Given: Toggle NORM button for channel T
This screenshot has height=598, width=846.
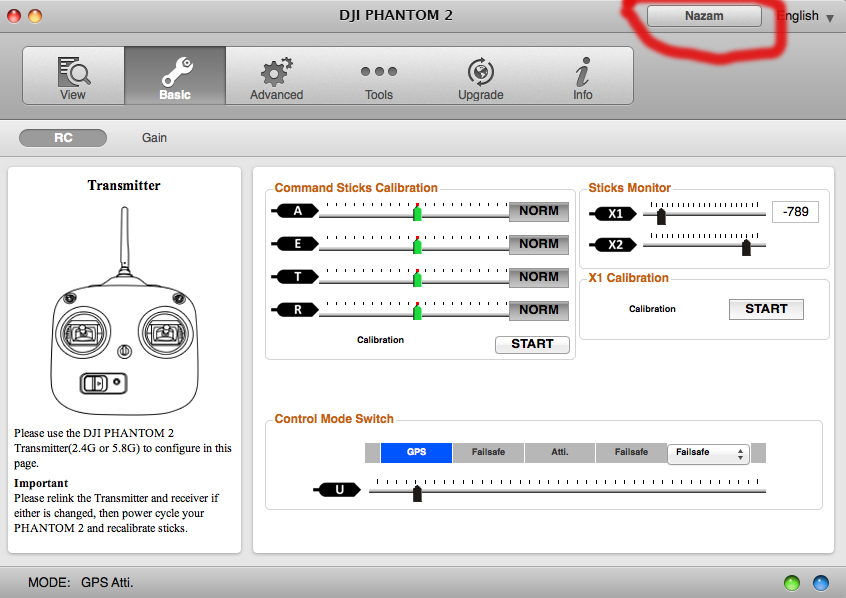Looking at the screenshot, I should pyautogui.click(x=539, y=277).
